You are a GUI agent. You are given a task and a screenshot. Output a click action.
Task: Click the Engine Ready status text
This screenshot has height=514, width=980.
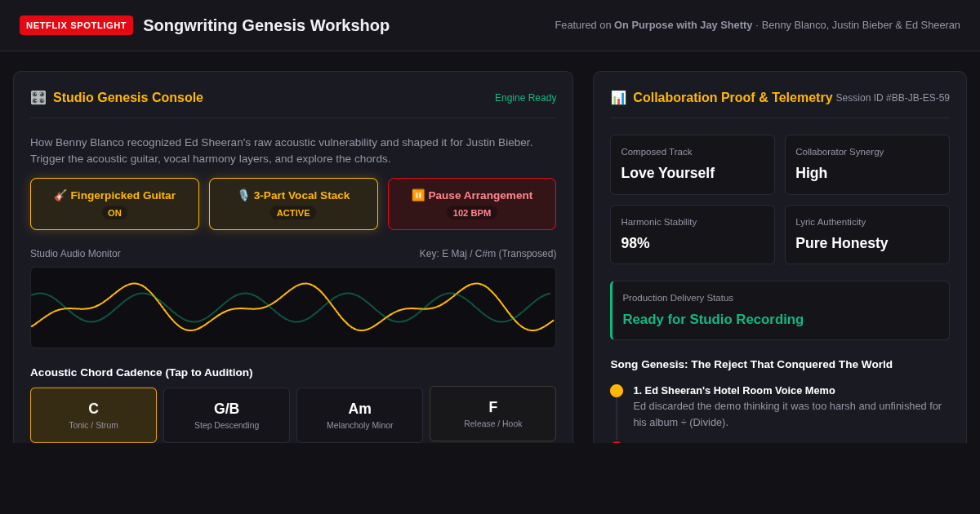(525, 98)
